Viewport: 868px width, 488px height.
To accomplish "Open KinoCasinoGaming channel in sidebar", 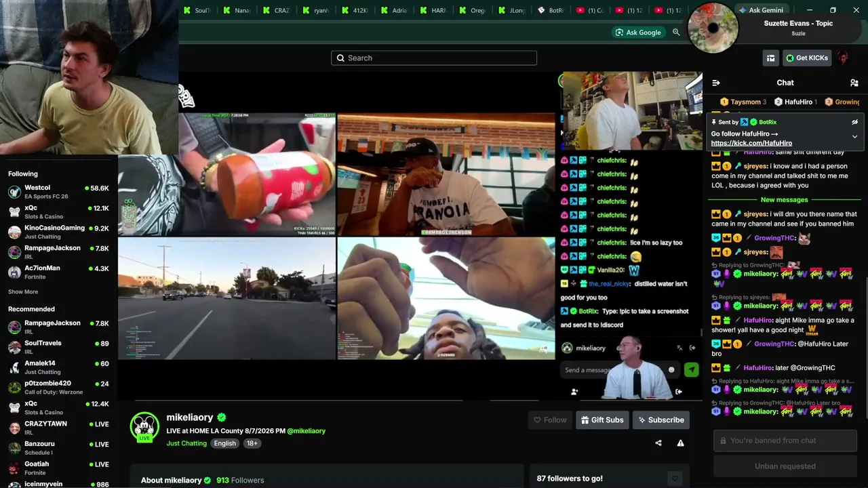I will pos(58,232).
